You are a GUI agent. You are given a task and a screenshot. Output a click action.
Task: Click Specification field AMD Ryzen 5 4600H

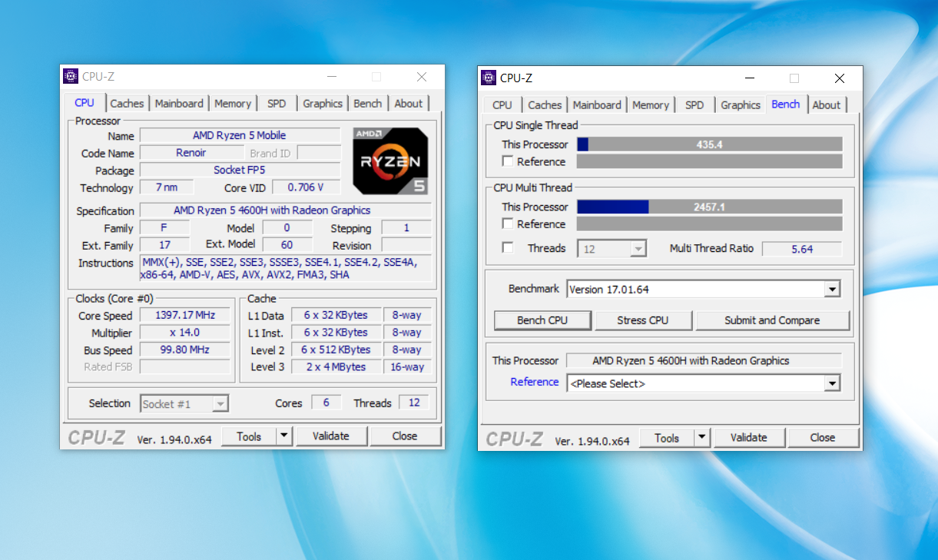tap(286, 210)
